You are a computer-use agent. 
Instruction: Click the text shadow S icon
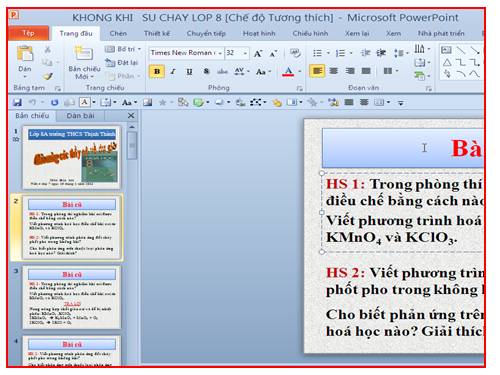click(x=206, y=71)
